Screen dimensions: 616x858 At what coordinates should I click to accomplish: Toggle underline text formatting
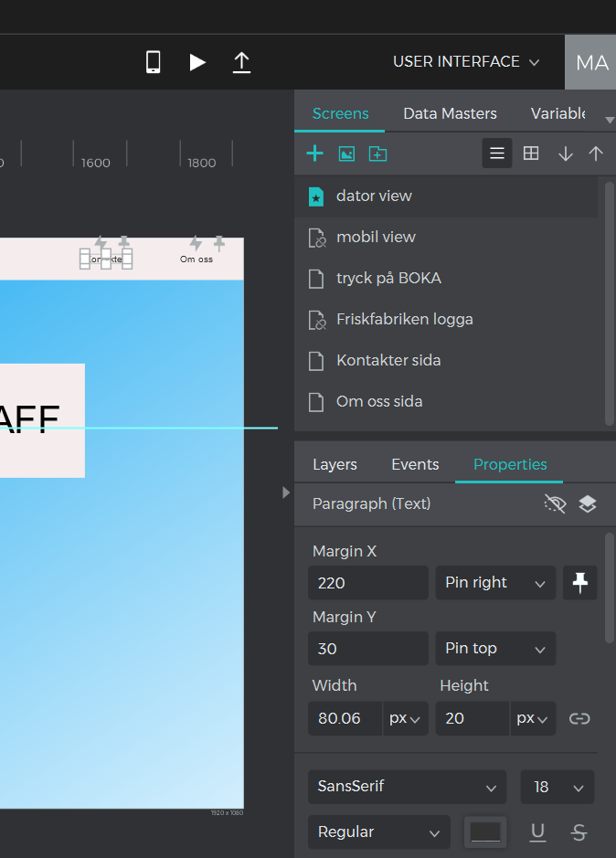538,832
